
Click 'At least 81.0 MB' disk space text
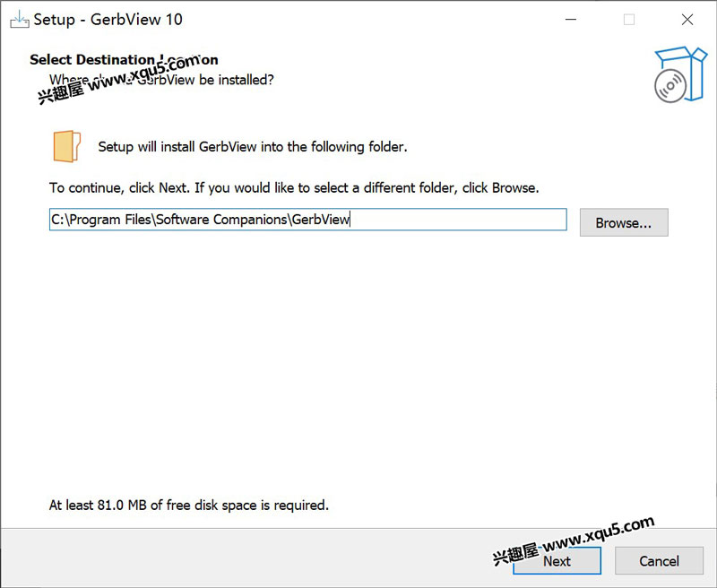tap(189, 506)
